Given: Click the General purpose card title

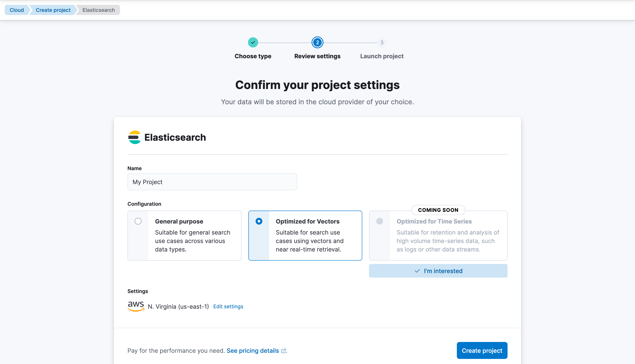Looking at the screenshot, I should 179,221.
